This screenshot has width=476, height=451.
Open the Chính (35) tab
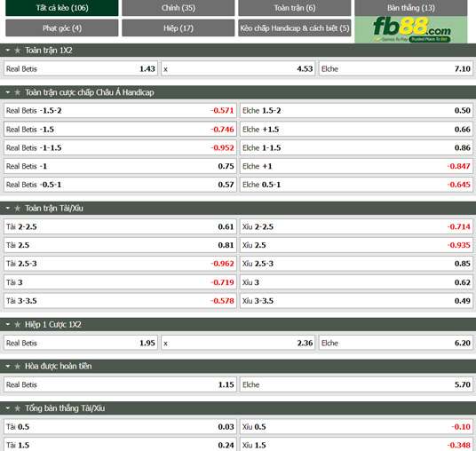[178, 8]
